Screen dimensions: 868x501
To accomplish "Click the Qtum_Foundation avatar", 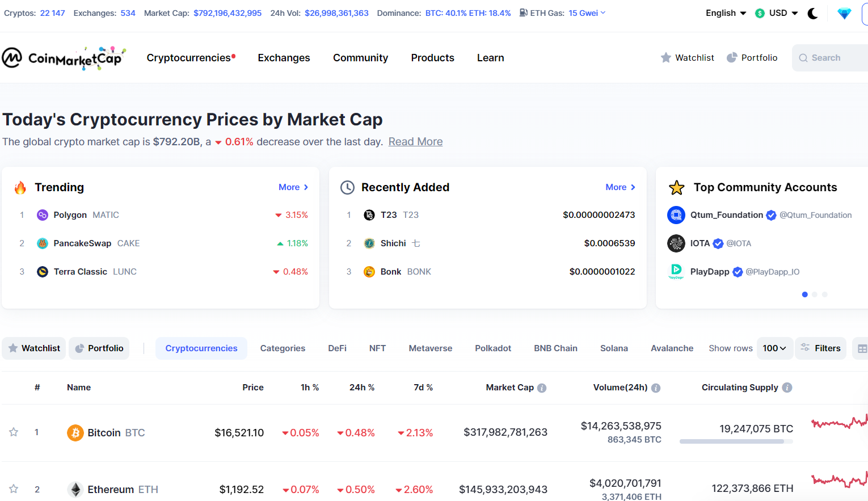I will point(676,215).
